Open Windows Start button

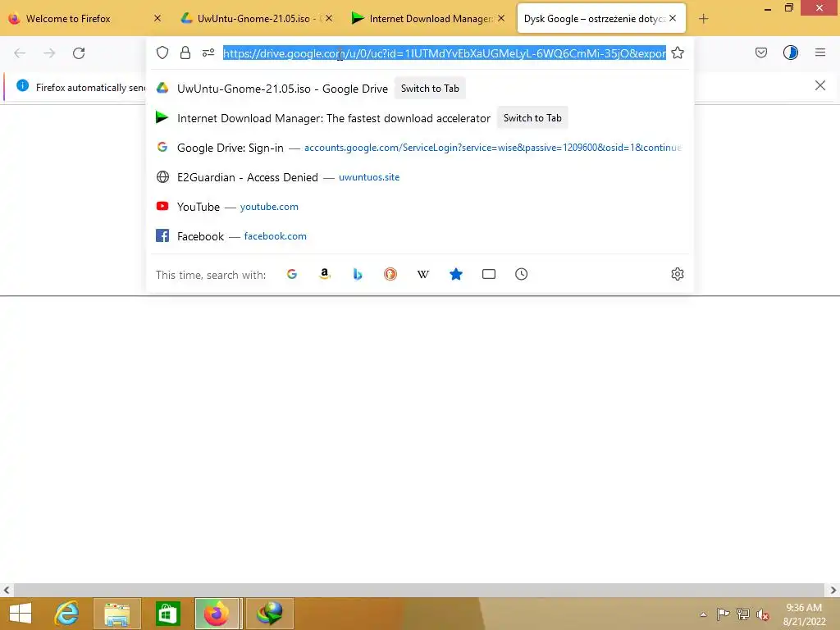point(21,614)
